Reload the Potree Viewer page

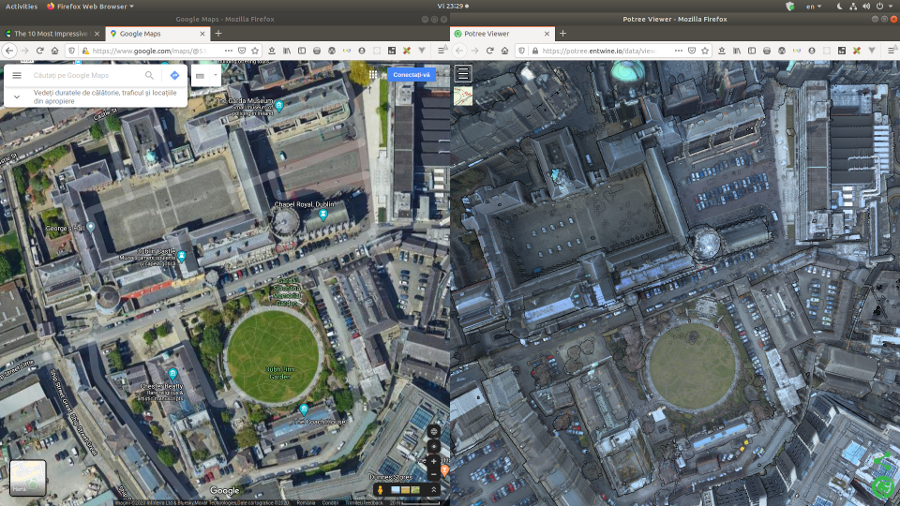490,50
